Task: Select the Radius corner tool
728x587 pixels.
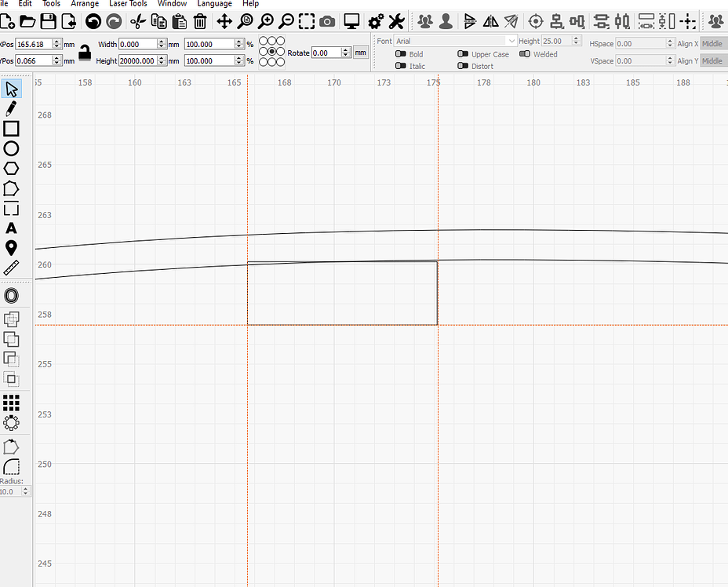Action: point(11,467)
